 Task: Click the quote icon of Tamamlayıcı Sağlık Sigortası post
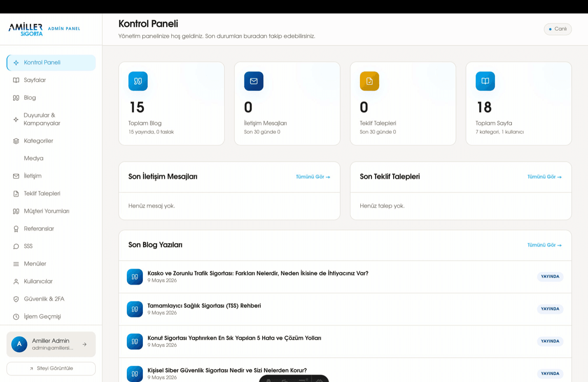tap(135, 309)
